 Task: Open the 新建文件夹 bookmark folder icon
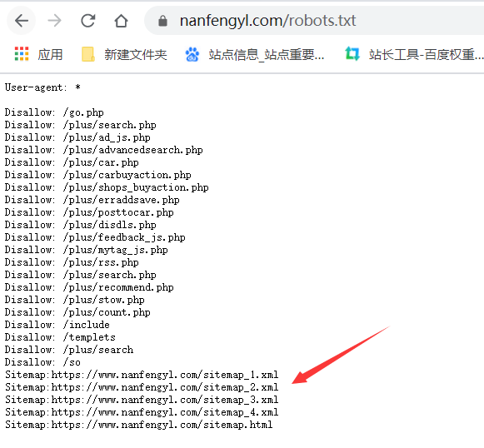tap(88, 54)
